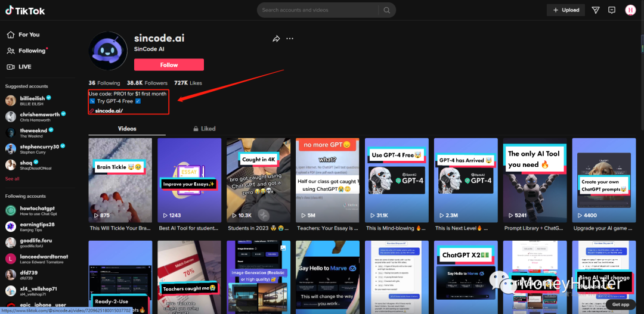The height and width of the screenshot is (314, 644).
Task: Click caption 'This is Mind-blowing'
Action: click(x=397, y=228)
